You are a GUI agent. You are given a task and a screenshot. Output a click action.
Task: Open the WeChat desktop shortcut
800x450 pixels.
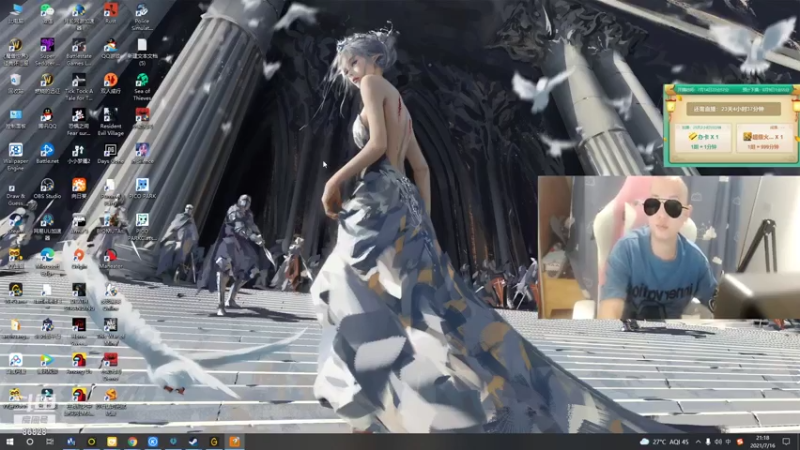click(47, 13)
